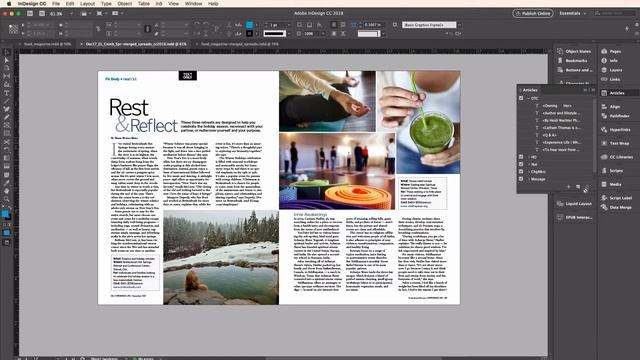The height and width of the screenshot is (360, 640).
Task: Open the Window menu
Action: [193, 3]
